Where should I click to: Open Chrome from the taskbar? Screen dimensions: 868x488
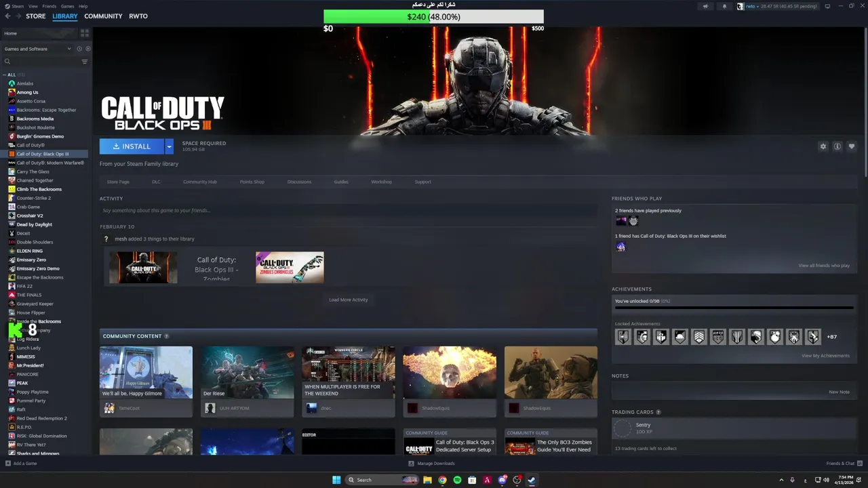tap(442, 480)
